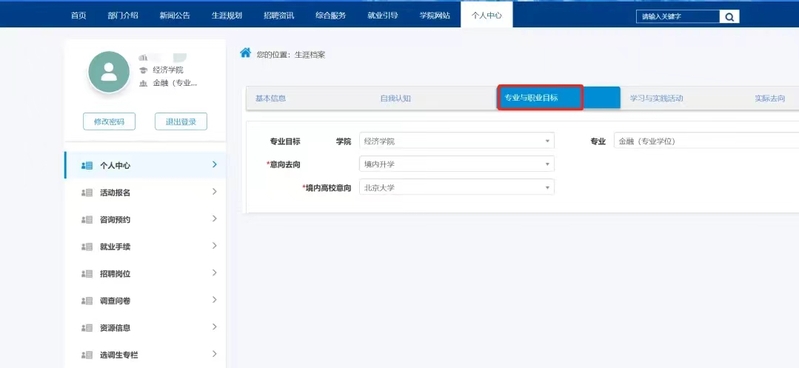Go to 首页 in top navigation
Image resolution: width=799 pixels, height=368 pixels.
(x=78, y=15)
